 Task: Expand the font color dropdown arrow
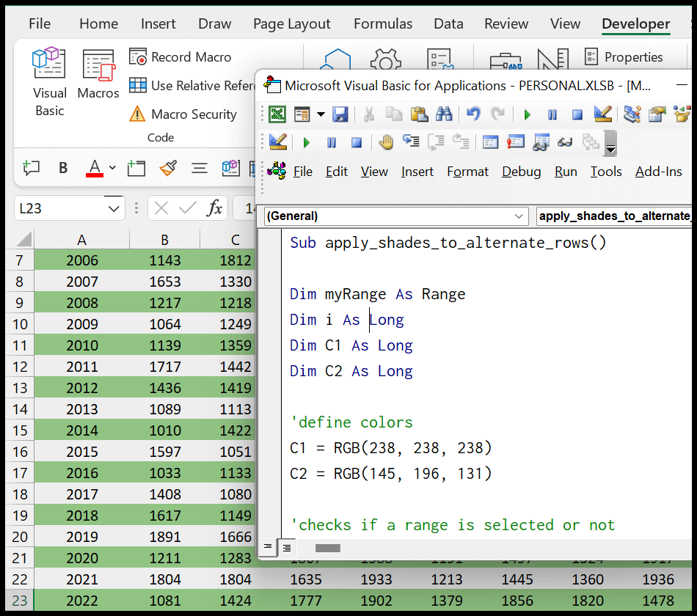(112, 168)
